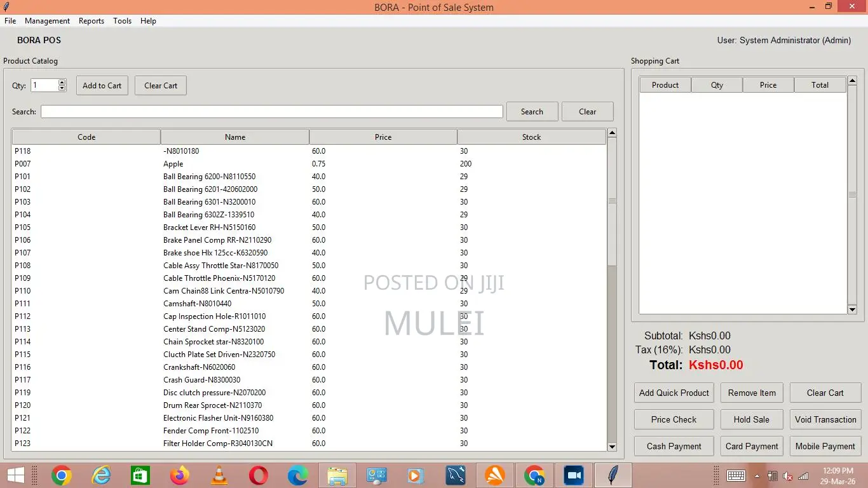Viewport: 868px width, 488px height.
Task: Switch to the Zoom taskbar icon
Action: 574,475
